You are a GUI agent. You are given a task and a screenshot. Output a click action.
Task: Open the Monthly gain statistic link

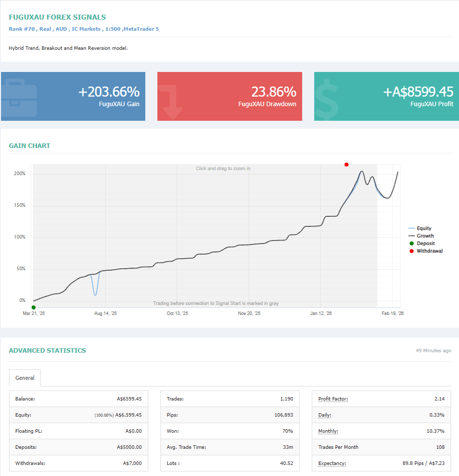328,431
